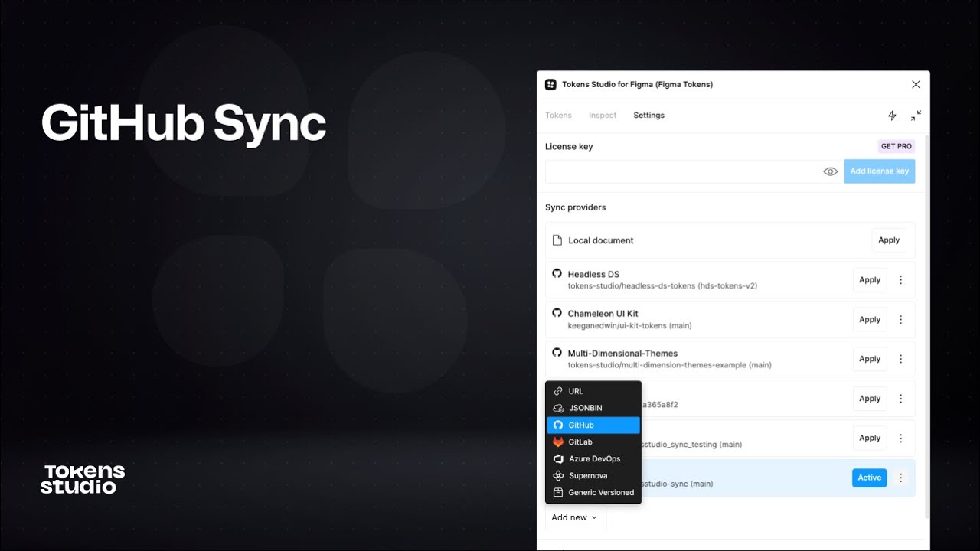
Task: Collapse the plugin with the minimize arrows icon
Action: (916, 116)
